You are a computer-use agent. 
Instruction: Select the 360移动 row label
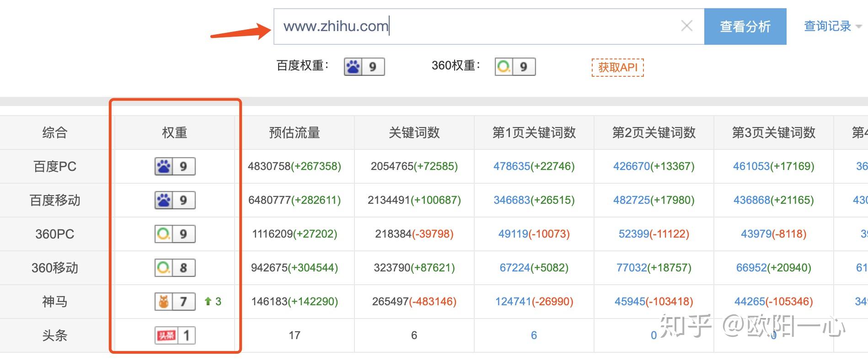(x=55, y=268)
